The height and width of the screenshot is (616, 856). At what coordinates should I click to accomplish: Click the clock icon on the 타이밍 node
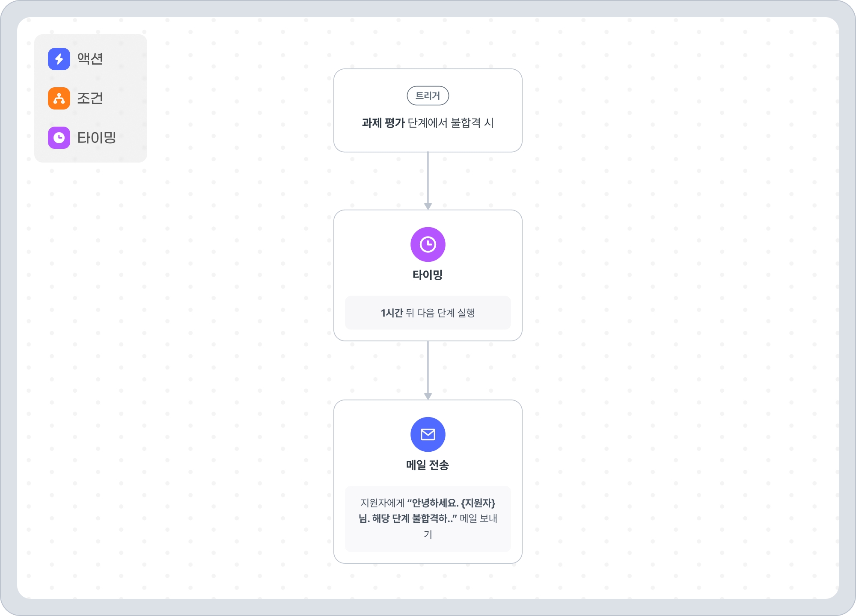[x=428, y=244]
